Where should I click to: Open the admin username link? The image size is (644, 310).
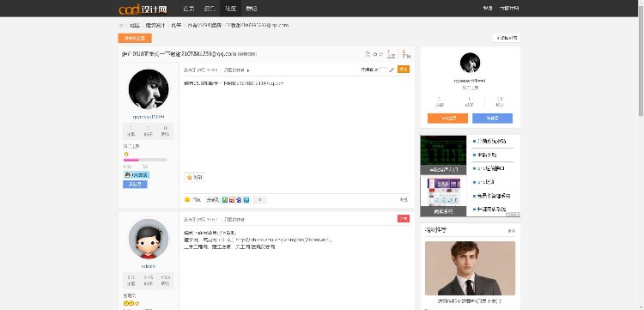[149, 266]
